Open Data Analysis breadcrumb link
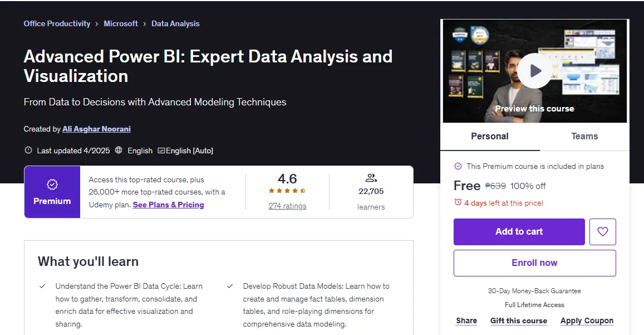The width and height of the screenshot is (644, 335). tap(175, 24)
